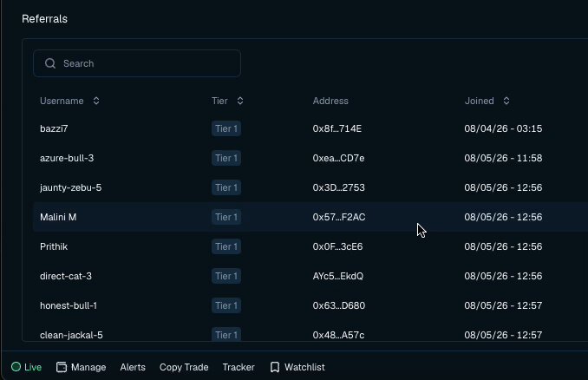This screenshot has width=588, height=380.
Task: Click joined date 08/05/26 - 11:58
Action: point(503,158)
